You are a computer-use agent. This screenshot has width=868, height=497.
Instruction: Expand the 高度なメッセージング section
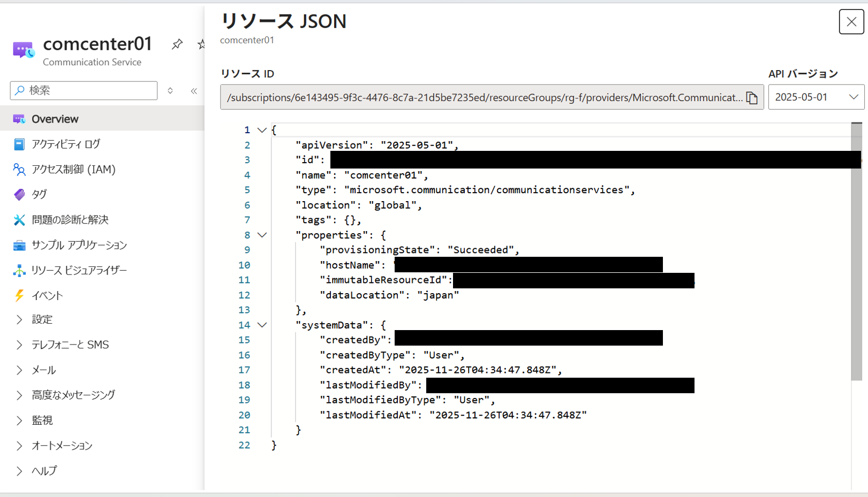pos(19,395)
